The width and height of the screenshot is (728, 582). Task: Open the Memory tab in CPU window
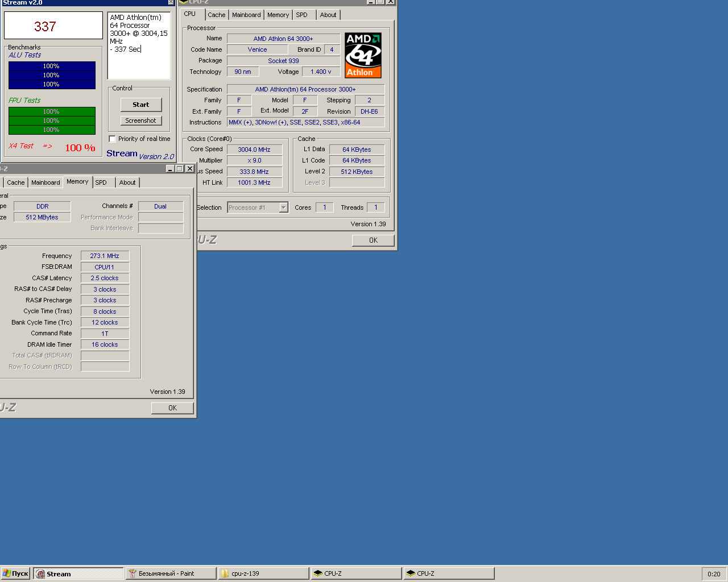pos(278,15)
